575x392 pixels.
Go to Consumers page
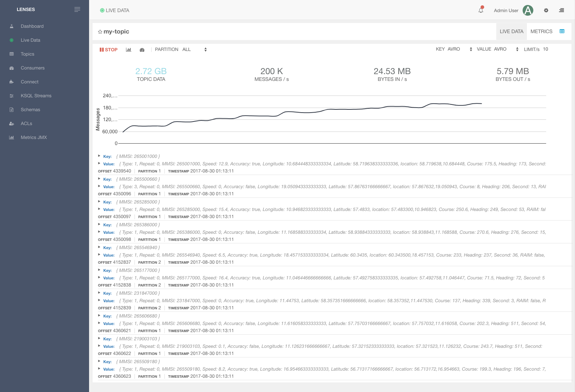(33, 68)
